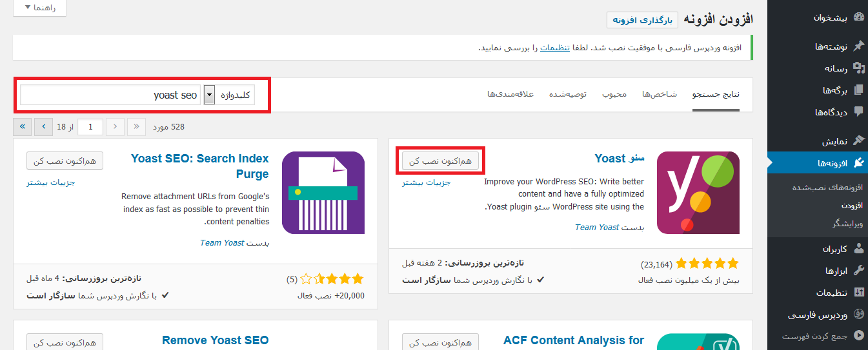Open Add New (افزودن) plugins submenu
868x350 pixels.
pos(852,205)
